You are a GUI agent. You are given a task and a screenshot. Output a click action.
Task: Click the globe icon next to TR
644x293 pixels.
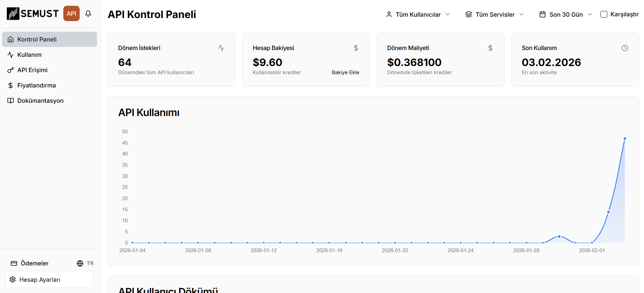tap(80, 263)
